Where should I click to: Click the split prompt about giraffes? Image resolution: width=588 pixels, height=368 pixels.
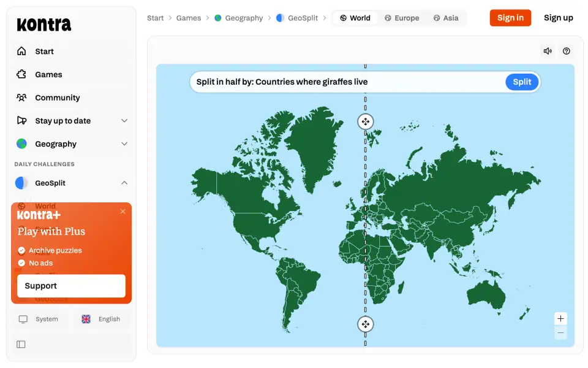[x=282, y=82]
